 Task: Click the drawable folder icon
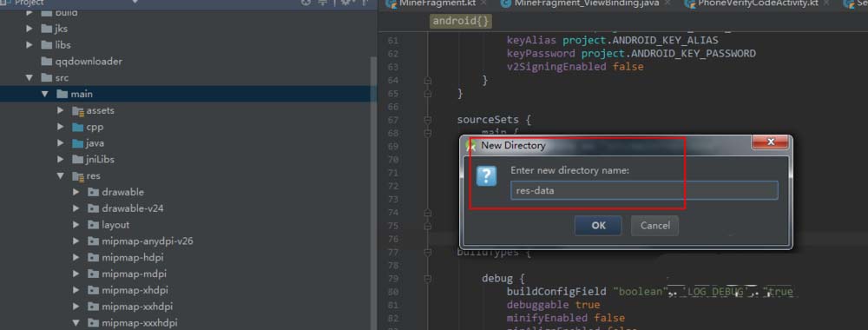(x=93, y=192)
